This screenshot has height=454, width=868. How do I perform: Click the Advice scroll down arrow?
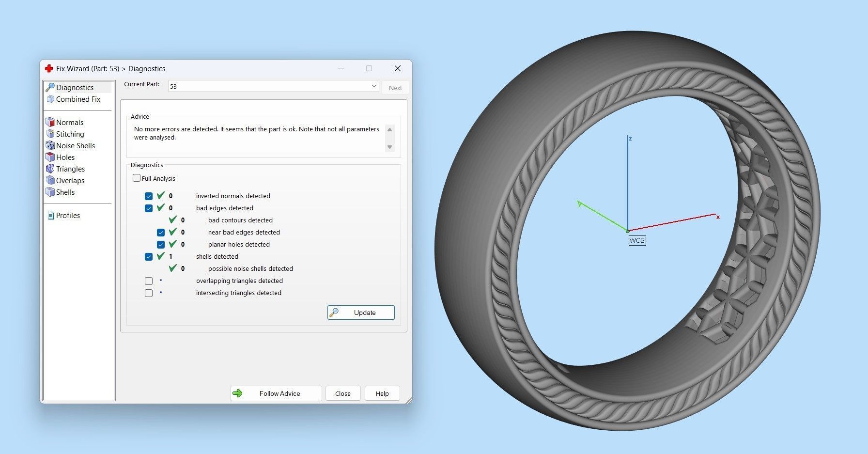tap(389, 147)
